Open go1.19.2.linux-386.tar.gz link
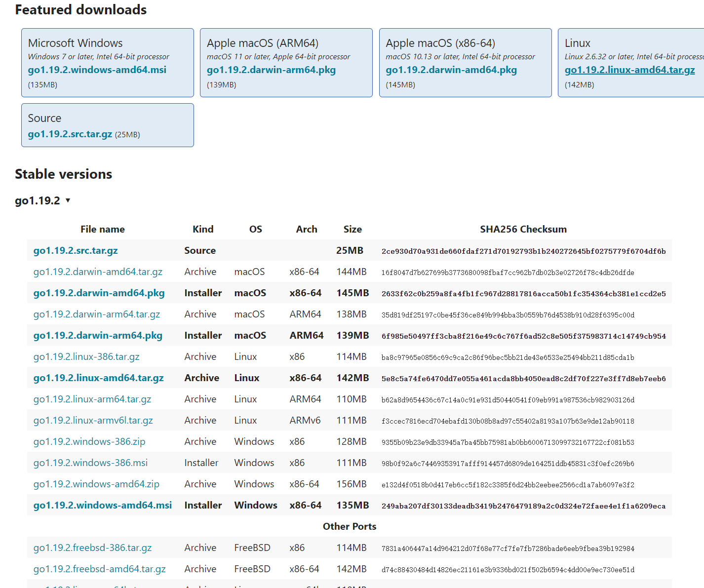This screenshot has height=588, width=704. pyautogui.click(x=86, y=356)
